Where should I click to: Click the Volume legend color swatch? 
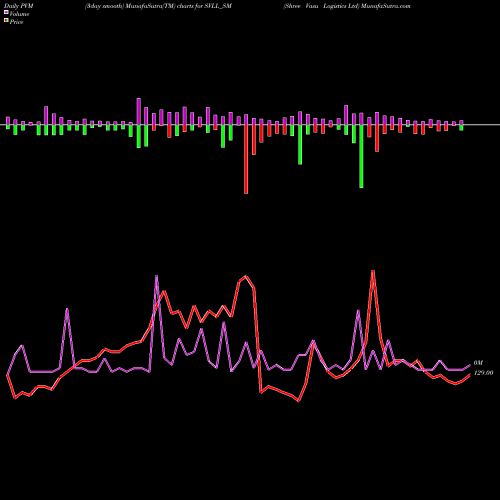pyautogui.click(x=6, y=13)
